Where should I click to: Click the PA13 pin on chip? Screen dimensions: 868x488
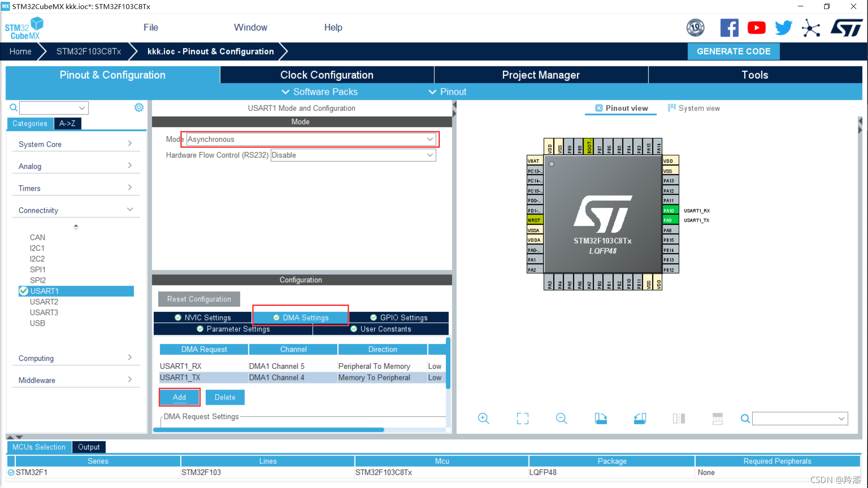pyautogui.click(x=670, y=181)
